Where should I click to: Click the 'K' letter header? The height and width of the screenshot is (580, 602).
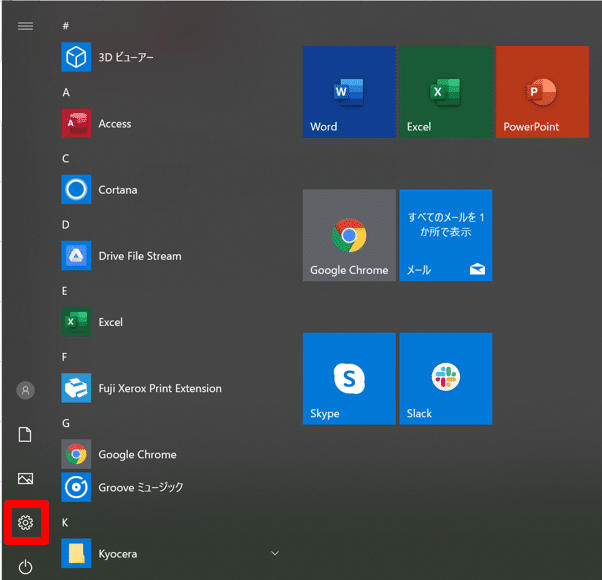(x=65, y=522)
